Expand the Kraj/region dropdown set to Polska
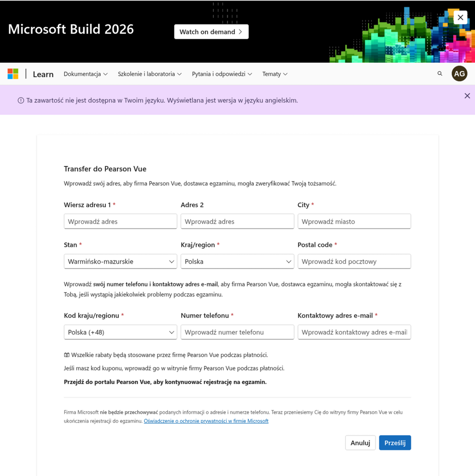 tap(237, 262)
